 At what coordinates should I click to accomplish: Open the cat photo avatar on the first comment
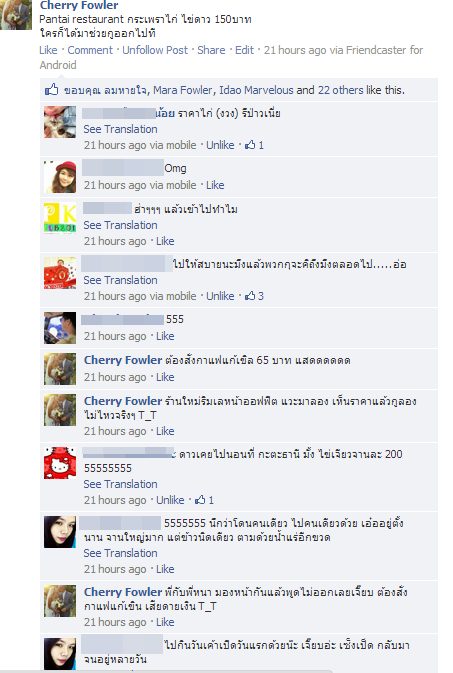(60, 122)
